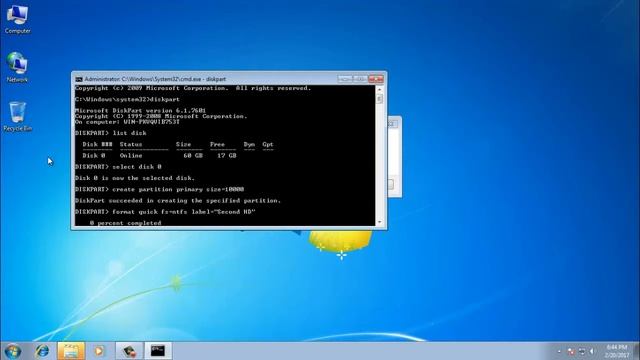Open the Computer desktop icon
Image resolution: width=640 pixels, height=360 pixels.
click(x=17, y=18)
